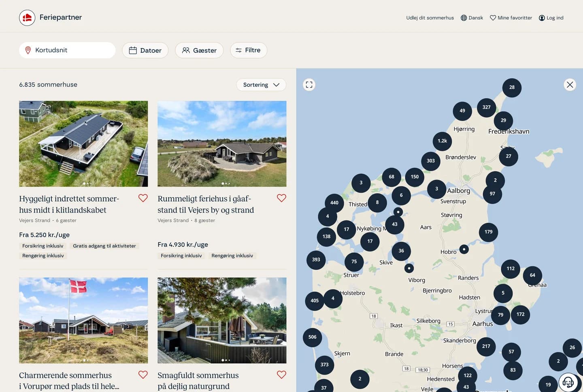
Task: Open the Dansk language selector
Action: click(472, 18)
